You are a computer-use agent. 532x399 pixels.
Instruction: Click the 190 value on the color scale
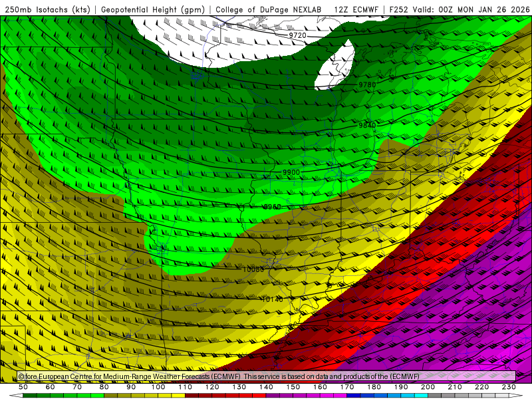coord(401,387)
